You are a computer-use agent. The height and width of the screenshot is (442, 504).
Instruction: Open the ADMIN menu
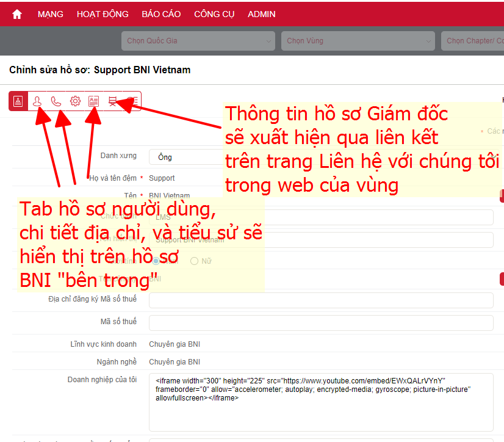(x=261, y=14)
